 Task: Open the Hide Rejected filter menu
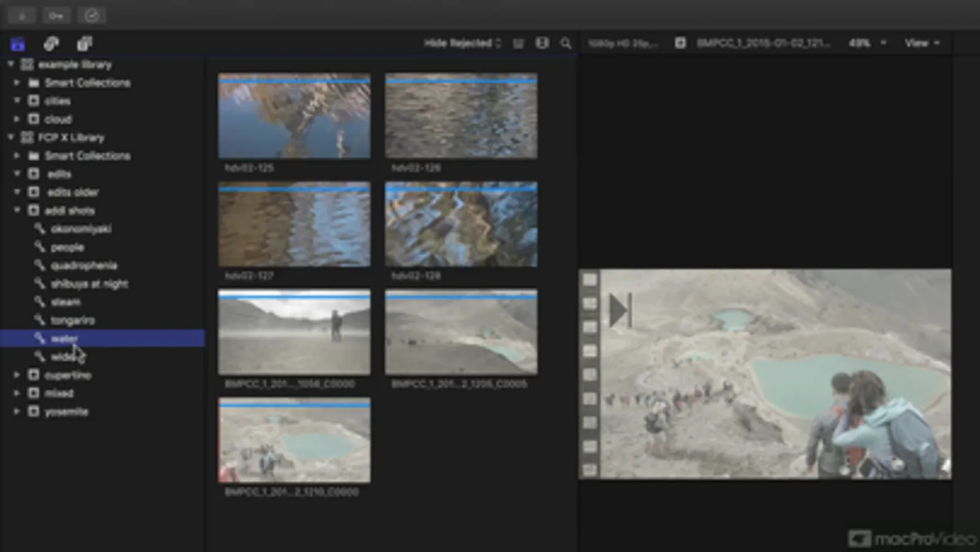[462, 44]
